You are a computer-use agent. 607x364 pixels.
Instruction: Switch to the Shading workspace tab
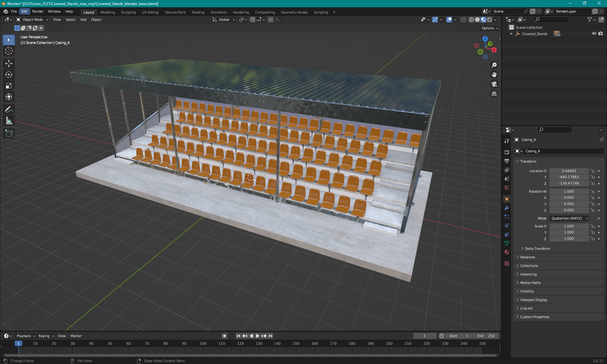tap(198, 12)
